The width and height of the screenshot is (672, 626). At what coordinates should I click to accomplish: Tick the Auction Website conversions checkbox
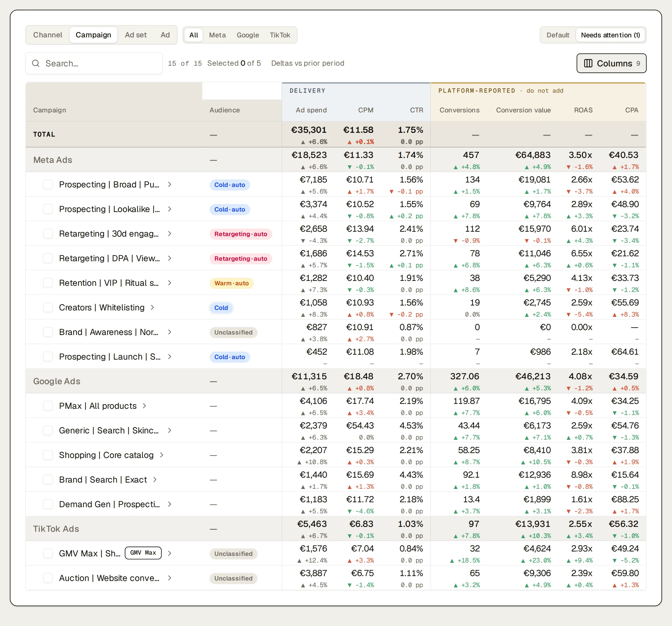pyautogui.click(x=48, y=578)
